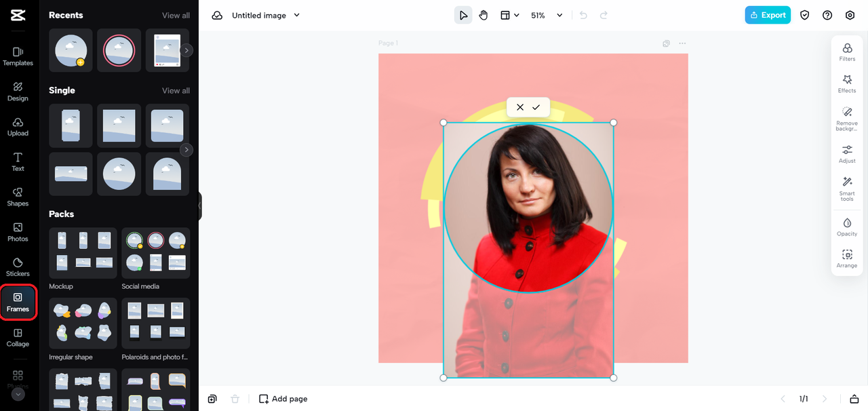This screenshot has height=411, width=868.
Task: Show more Single frames with right arrow
Action: pos(186,150)
